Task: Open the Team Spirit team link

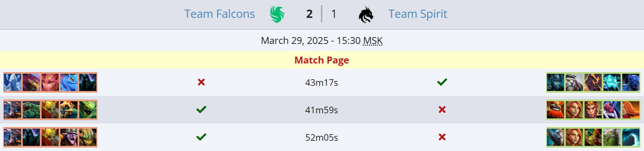Action: click(417, 14)
